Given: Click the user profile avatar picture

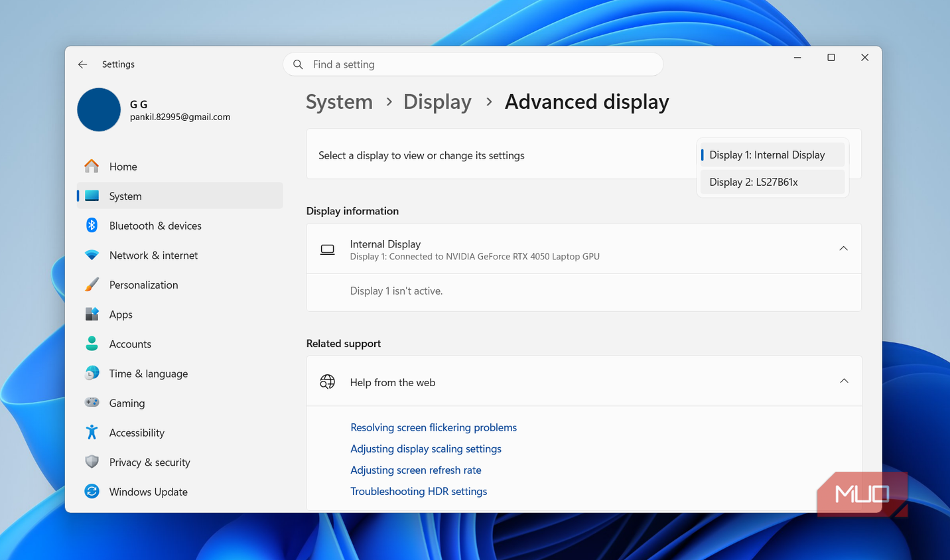Looking at the screenshot, I should 99,109.
